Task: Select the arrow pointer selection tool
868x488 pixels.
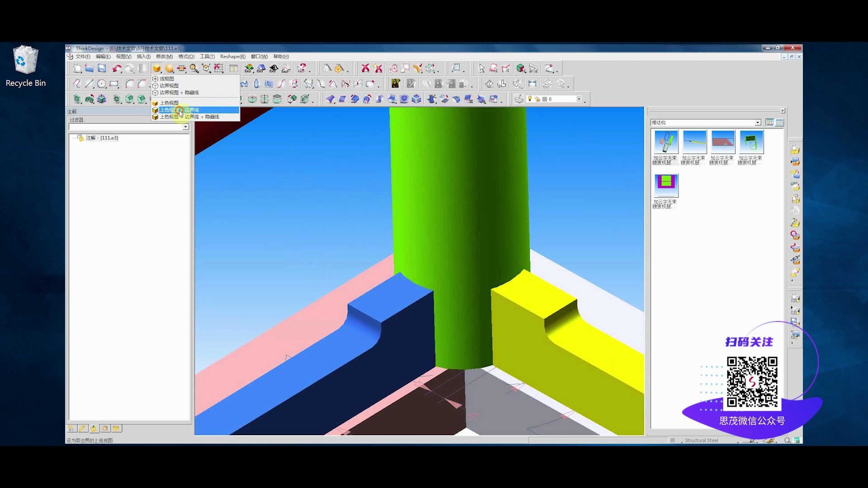Action: coord(481,68)
